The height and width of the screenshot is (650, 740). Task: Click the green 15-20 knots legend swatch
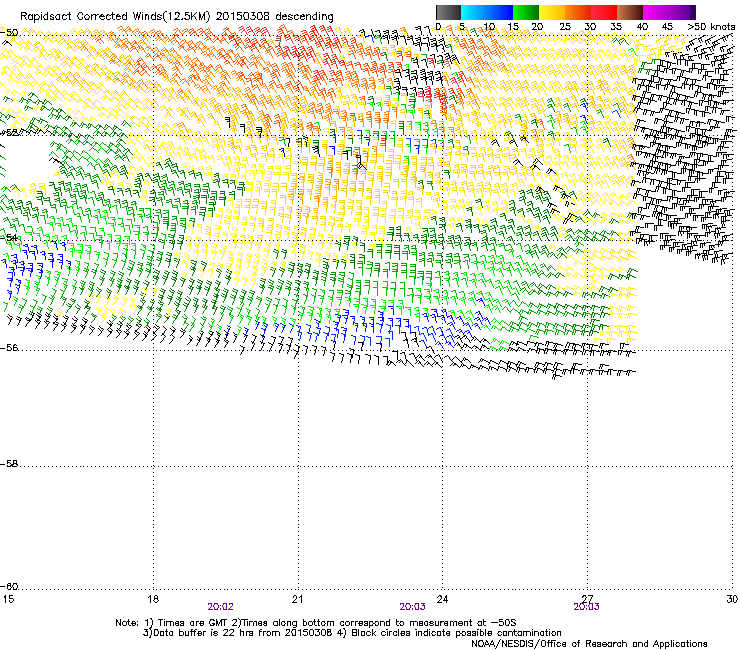pyautogui.click(x=526, y=12)
